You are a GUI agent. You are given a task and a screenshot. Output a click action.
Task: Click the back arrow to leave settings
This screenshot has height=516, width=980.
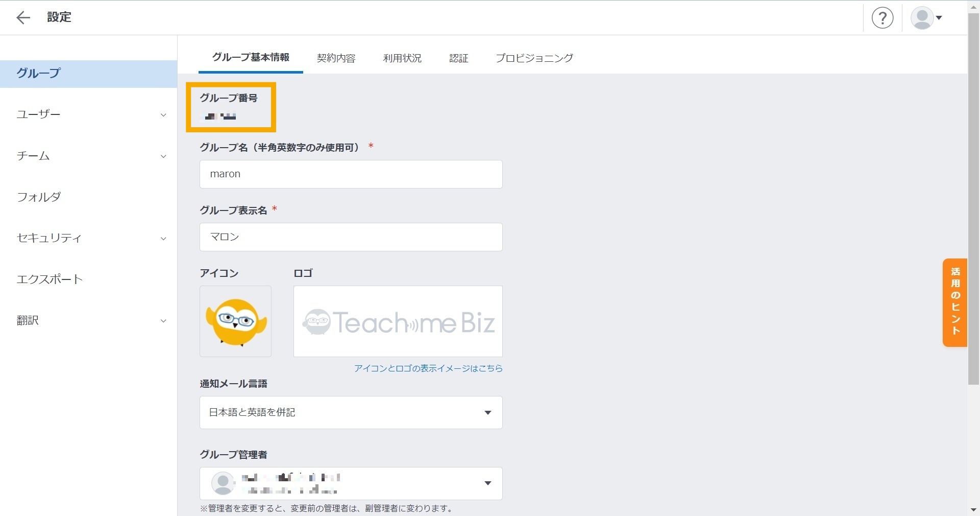pos(23,17)
